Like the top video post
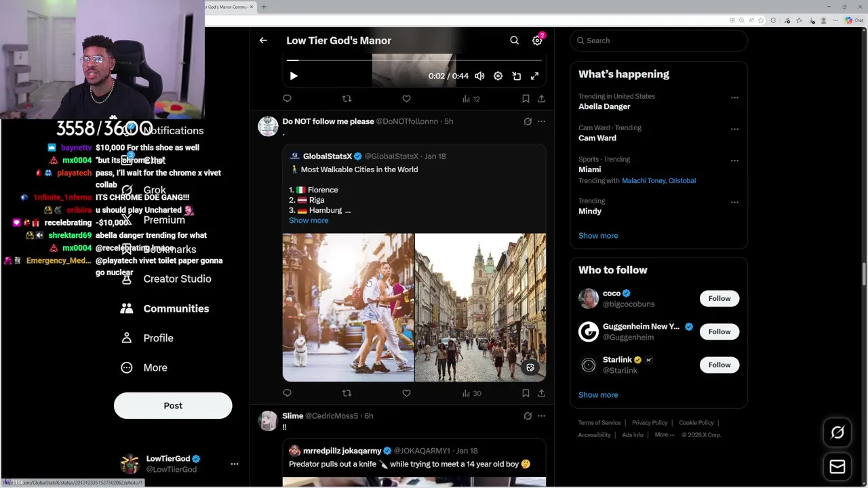 tap(406, 99)
